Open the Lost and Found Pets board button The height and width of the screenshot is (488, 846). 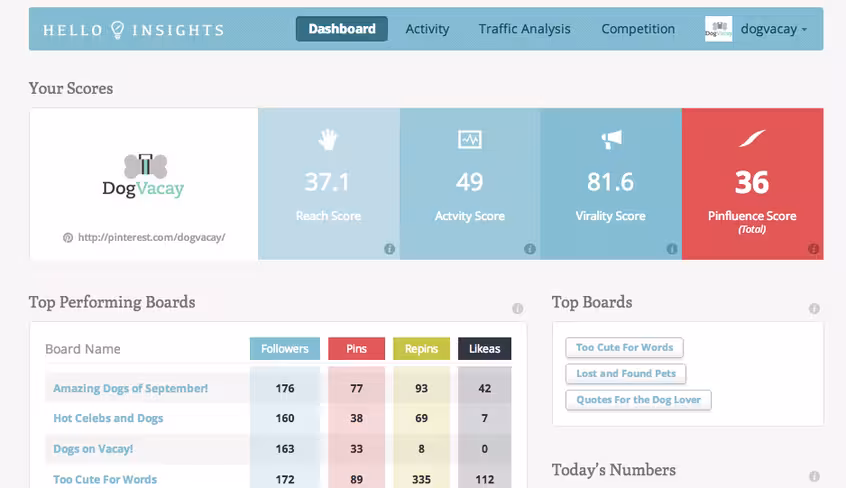point(625,374)
